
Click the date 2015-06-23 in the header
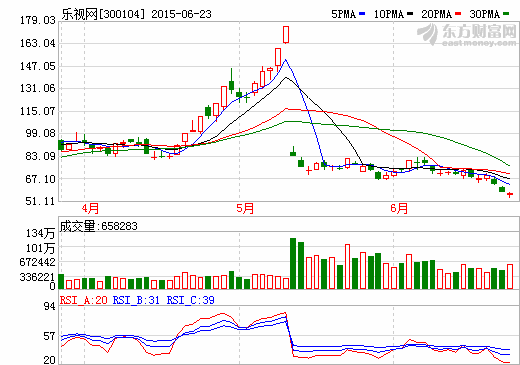click(181, 14)
